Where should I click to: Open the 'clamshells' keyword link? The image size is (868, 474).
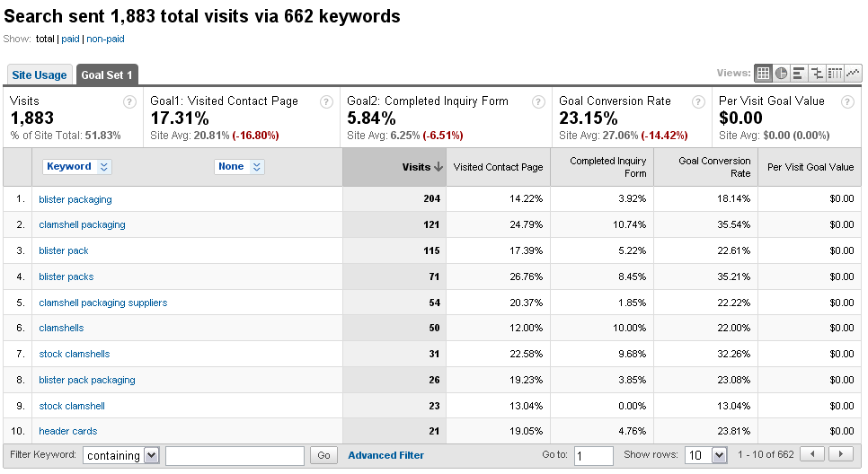tap(61, 328)
